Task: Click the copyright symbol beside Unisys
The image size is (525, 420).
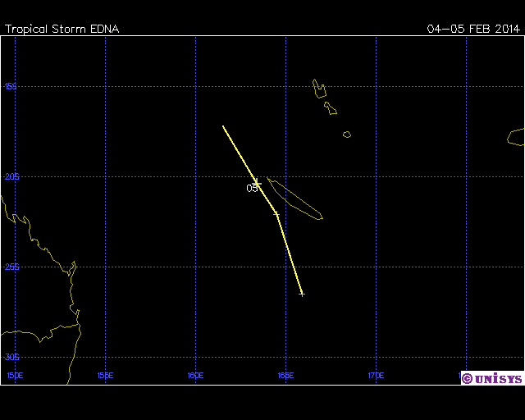Action: 467,378
